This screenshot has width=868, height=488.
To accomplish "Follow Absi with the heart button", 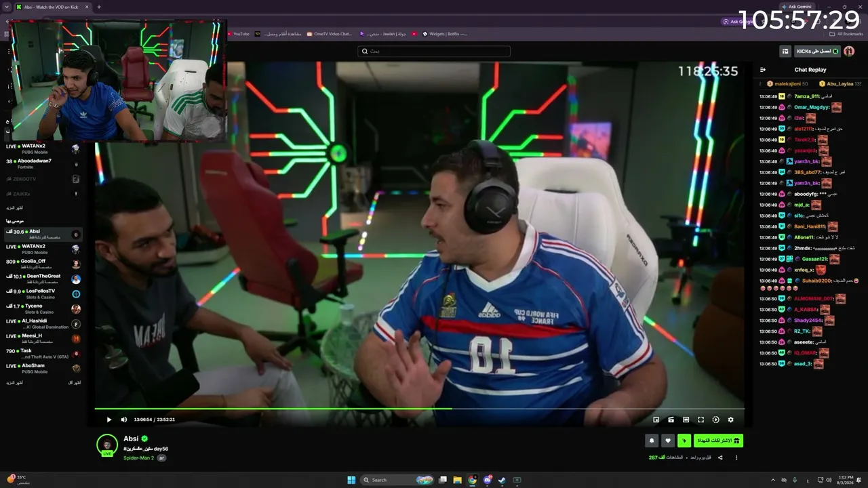I will [x=668, y=441].
